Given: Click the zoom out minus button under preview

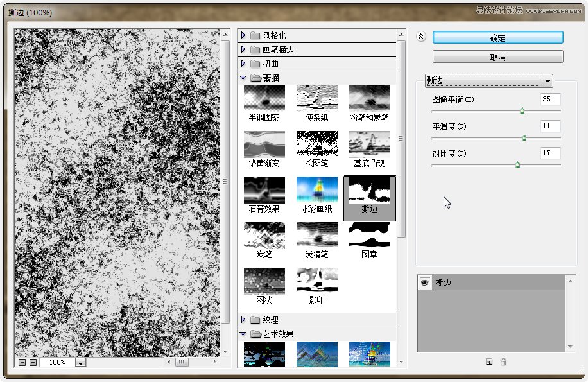Looking at the screenshot, I should pyautogui.click(x=22, y=362).
